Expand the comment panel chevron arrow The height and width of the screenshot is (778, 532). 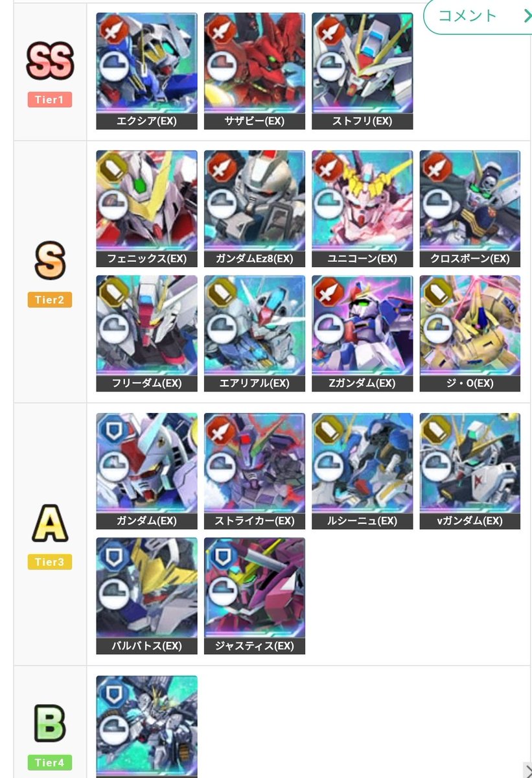pyautogui.click(x=526, y=16)
